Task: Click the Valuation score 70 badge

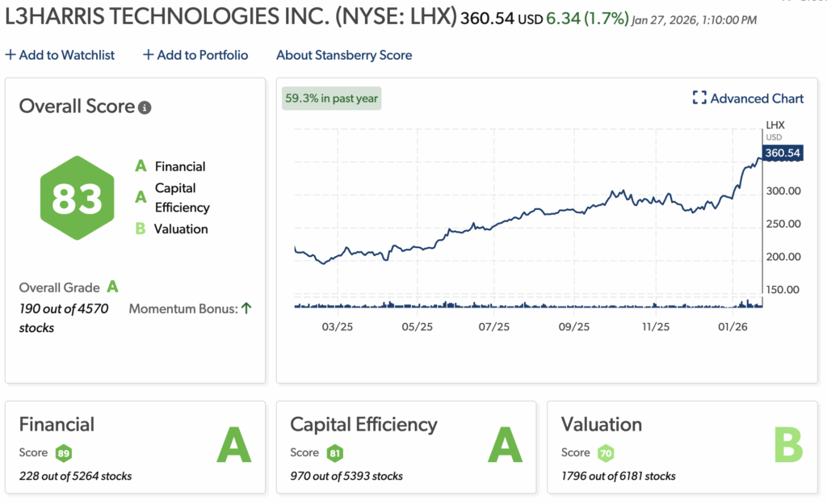Action: pos(606,453)
